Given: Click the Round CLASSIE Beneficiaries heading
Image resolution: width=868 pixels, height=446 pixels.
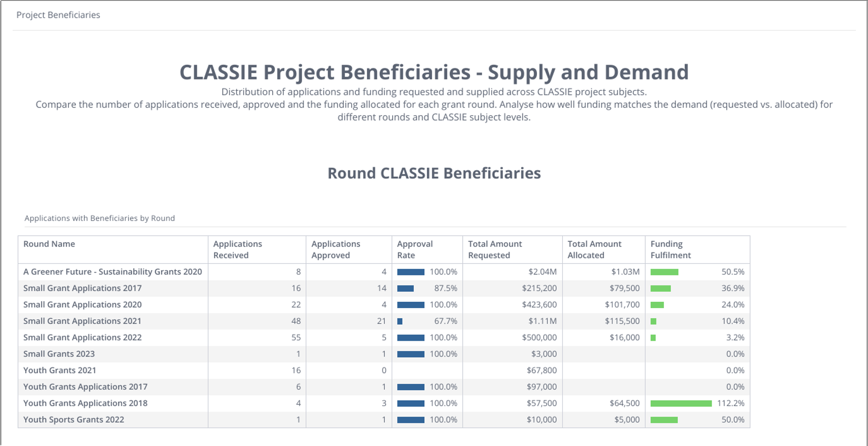Looking at the screenshot, I should 434,173.
